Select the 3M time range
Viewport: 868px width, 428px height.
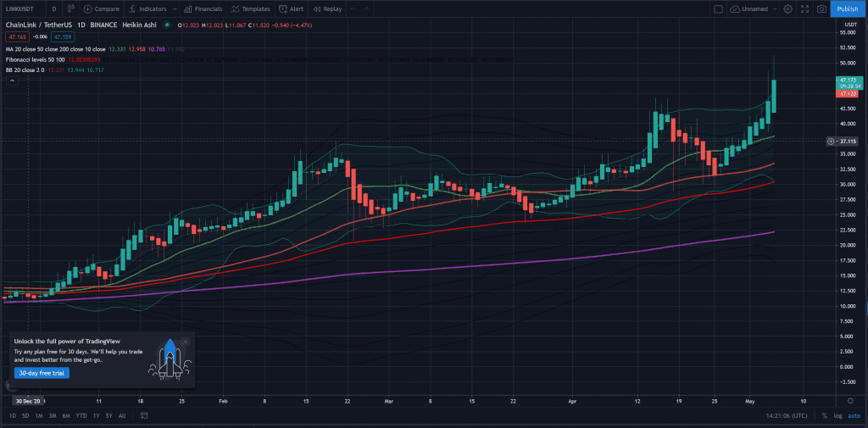click(x=52, y=415)
